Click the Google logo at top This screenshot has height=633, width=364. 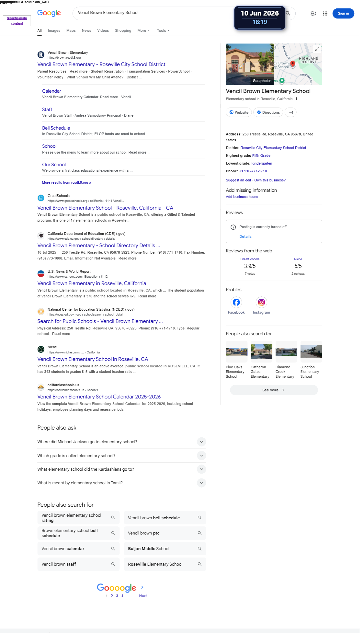coord(49,13)
